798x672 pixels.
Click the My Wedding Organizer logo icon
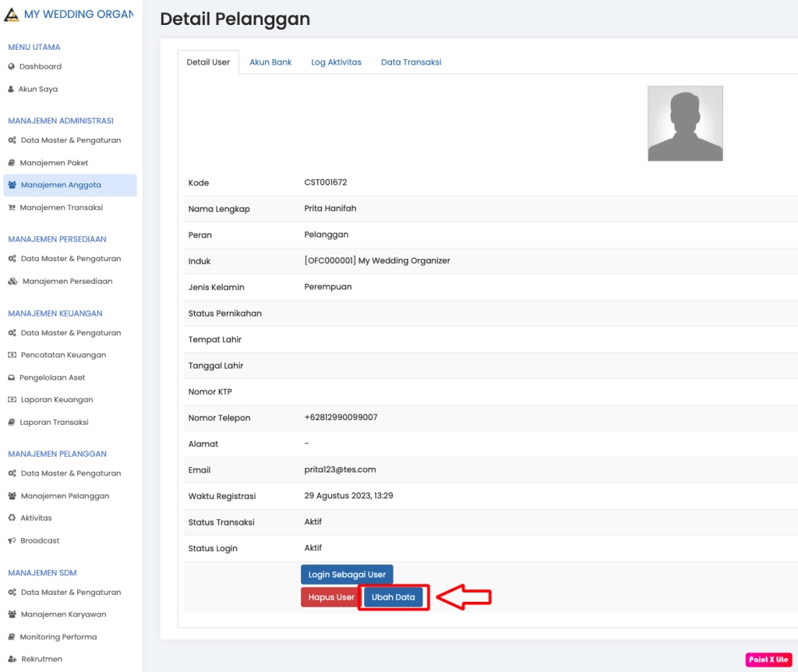12,15
